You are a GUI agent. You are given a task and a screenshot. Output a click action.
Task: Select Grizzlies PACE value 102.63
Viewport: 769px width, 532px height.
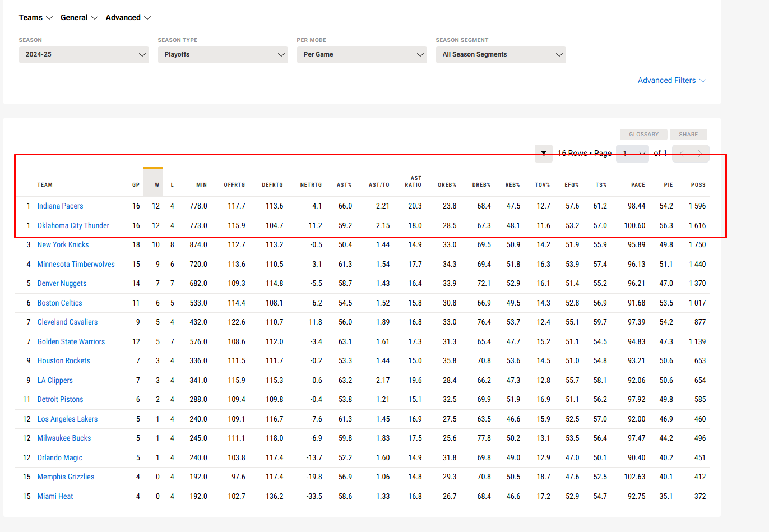click(634, 477)
